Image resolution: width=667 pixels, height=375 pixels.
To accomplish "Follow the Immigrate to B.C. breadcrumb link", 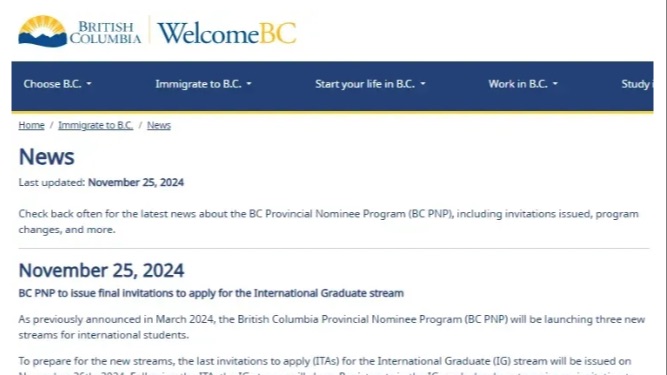I will pyautogui.click(x=96, y=125).
